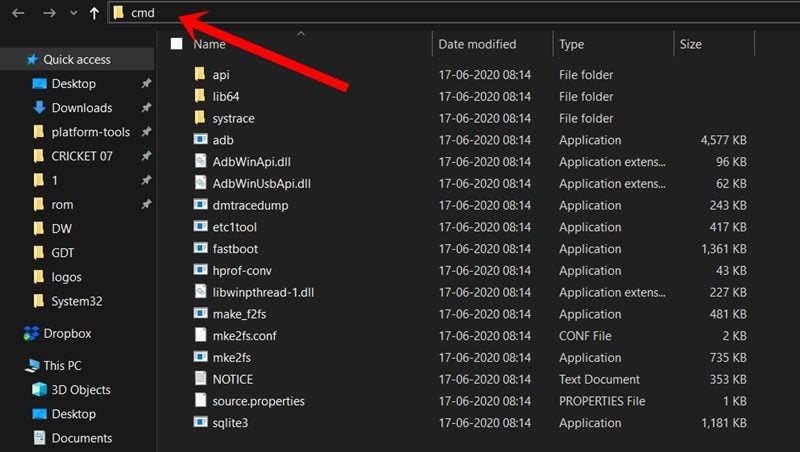
Task: Sort files by Name column
Action: pyautogui.click(x=210, y=44)
